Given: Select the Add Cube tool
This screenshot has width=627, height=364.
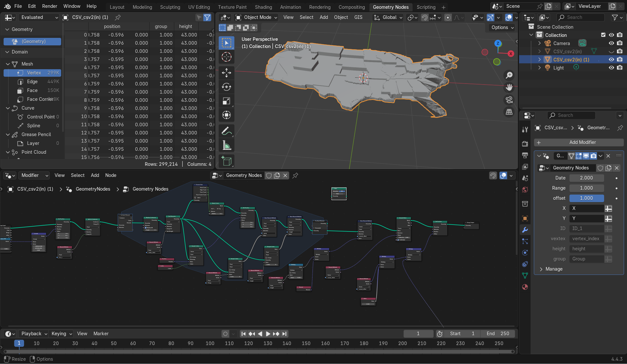Looking at the screenshot, I should point(226,161).
